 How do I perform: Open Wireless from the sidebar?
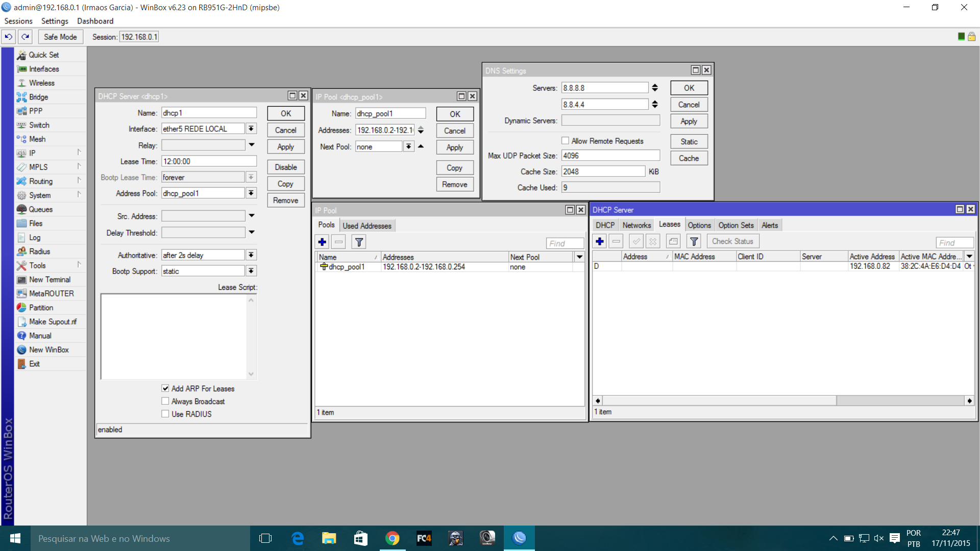[41, 83]
